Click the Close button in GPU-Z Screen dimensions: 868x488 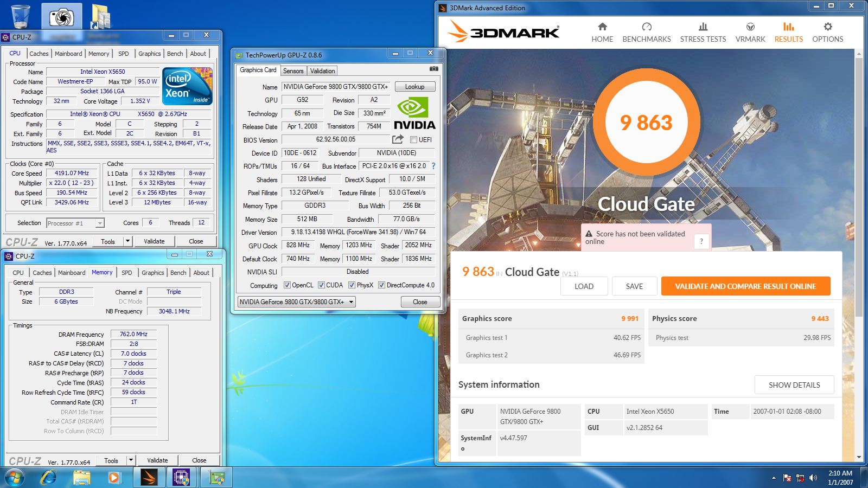[420, 302]
